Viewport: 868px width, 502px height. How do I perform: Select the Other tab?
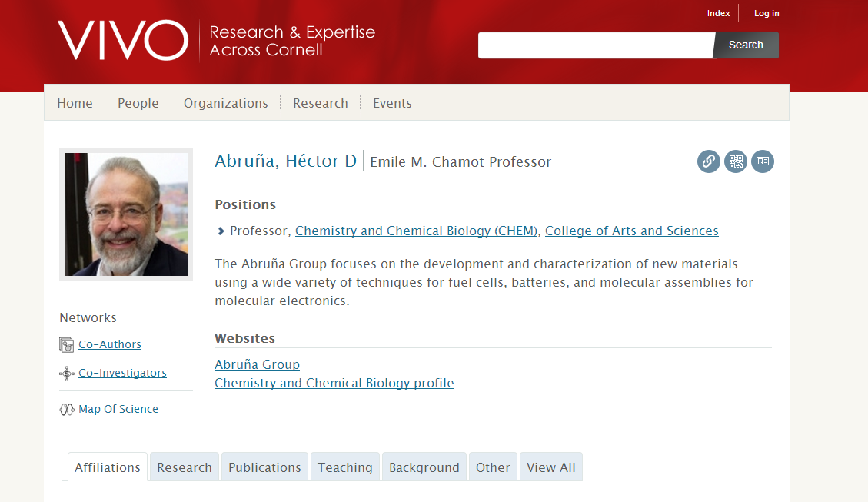point(493,467)
